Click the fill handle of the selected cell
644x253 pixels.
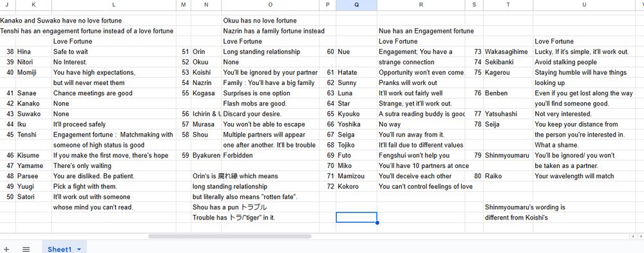pos(377,223)
